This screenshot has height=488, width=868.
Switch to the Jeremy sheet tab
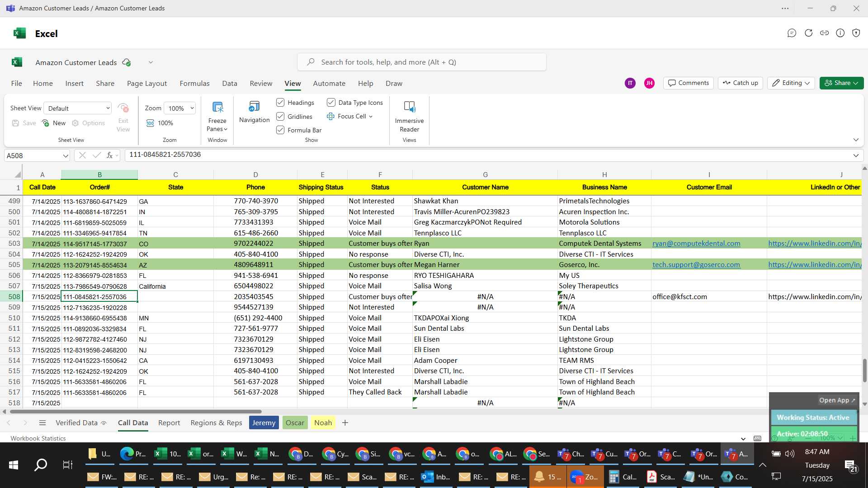click(264, 422)
